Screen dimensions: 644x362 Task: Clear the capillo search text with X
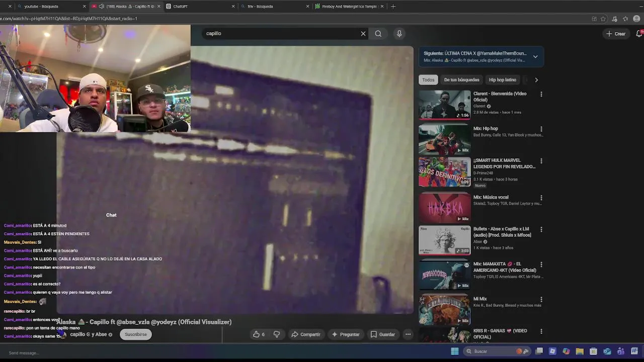[x=363, y=34]
